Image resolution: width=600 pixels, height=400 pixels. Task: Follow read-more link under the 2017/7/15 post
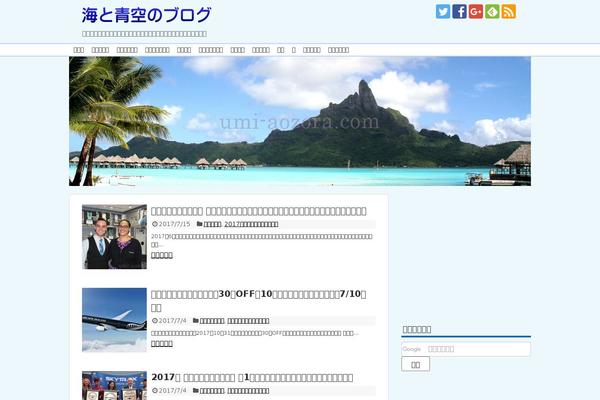(162, 255)
